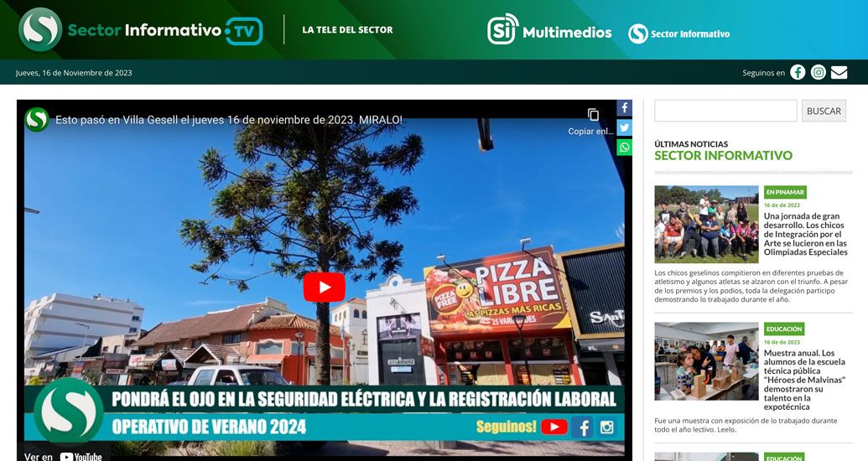
Task: Open video on YouTube via Ver en YouTube
Action: click(x=63, y=456)
